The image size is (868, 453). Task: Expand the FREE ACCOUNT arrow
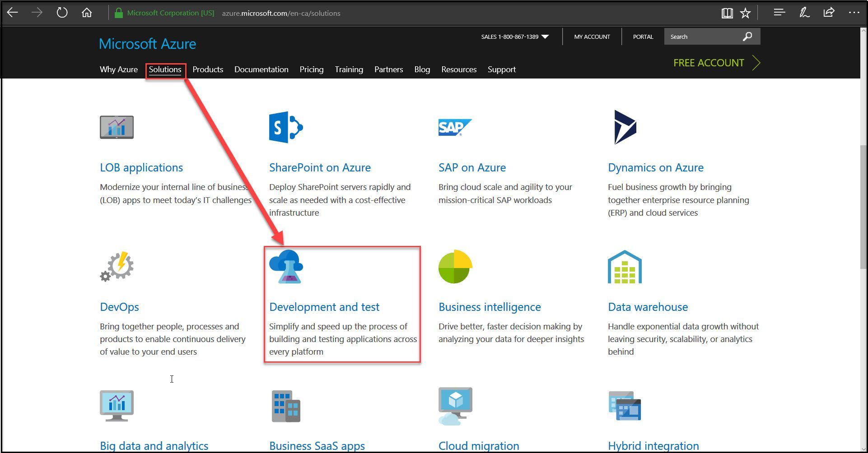pos(756,63)
